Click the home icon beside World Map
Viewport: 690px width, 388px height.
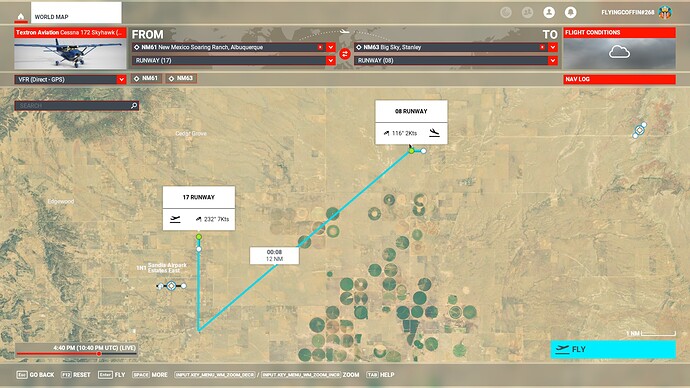(21, 17)
